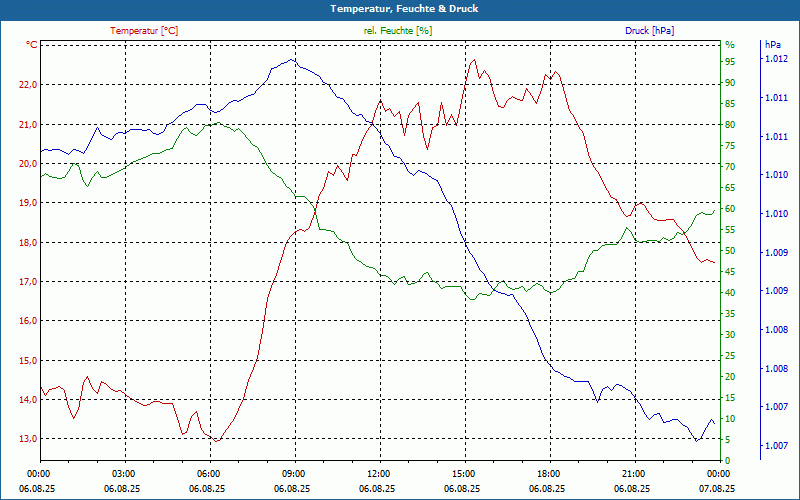Image resolution: width=800 pixels, height=500 pixels.
Task: Click time axis label "12:00"
Action: [379, 474]
